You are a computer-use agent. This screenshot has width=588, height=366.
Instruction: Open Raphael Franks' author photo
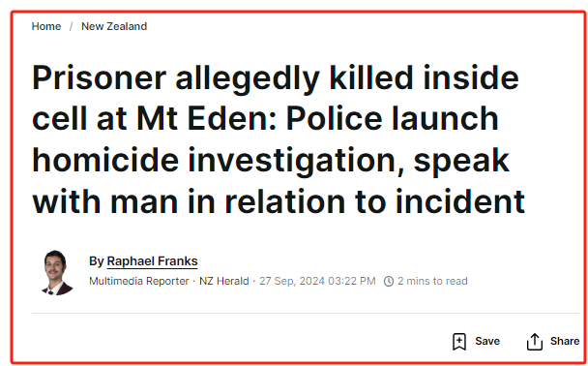(x=57, y=272)
